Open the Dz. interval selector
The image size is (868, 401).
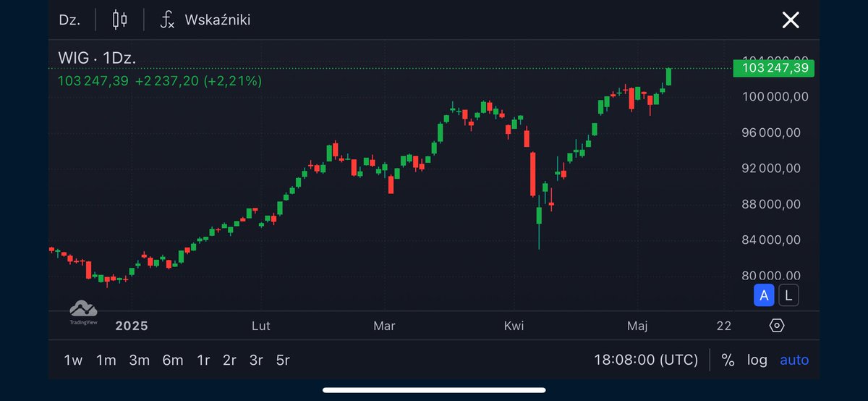click(69, 20)
